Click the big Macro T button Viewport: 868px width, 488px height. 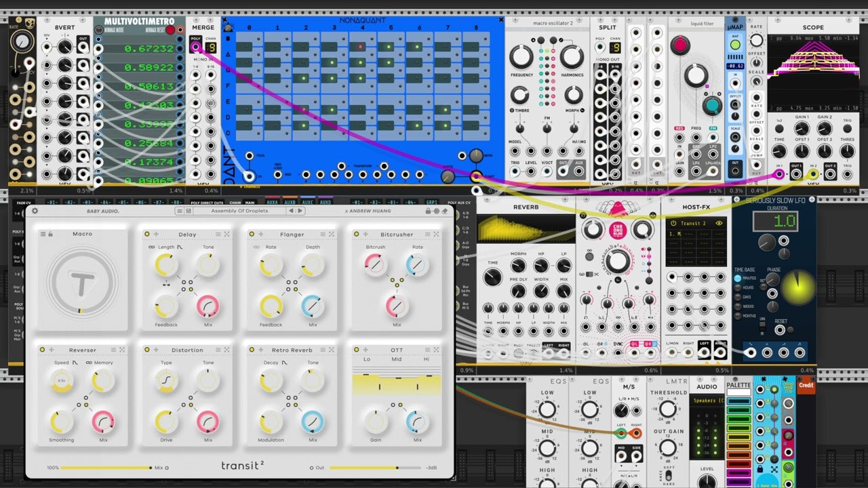coord(81,283)
